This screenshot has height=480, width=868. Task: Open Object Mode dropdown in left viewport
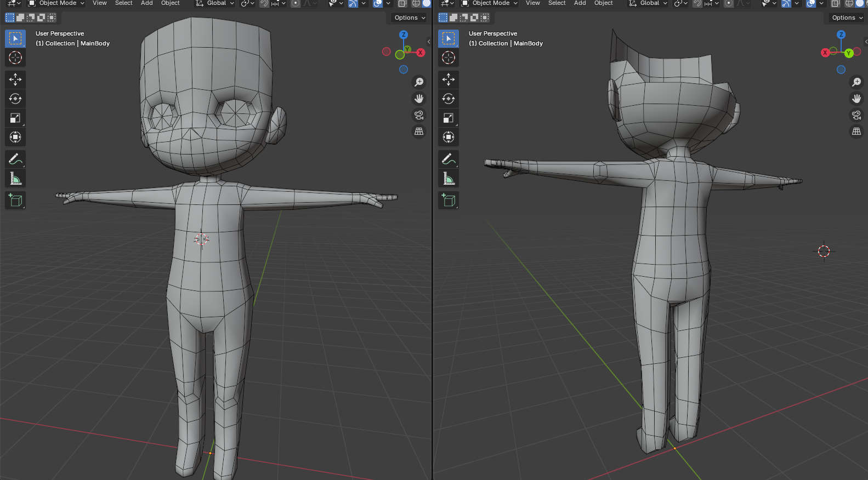tap(57, 3)
